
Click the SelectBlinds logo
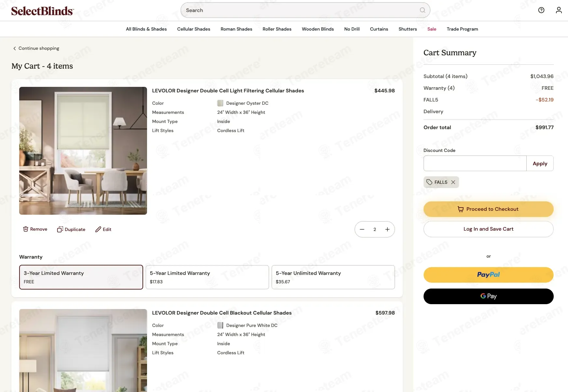[42, 11]
